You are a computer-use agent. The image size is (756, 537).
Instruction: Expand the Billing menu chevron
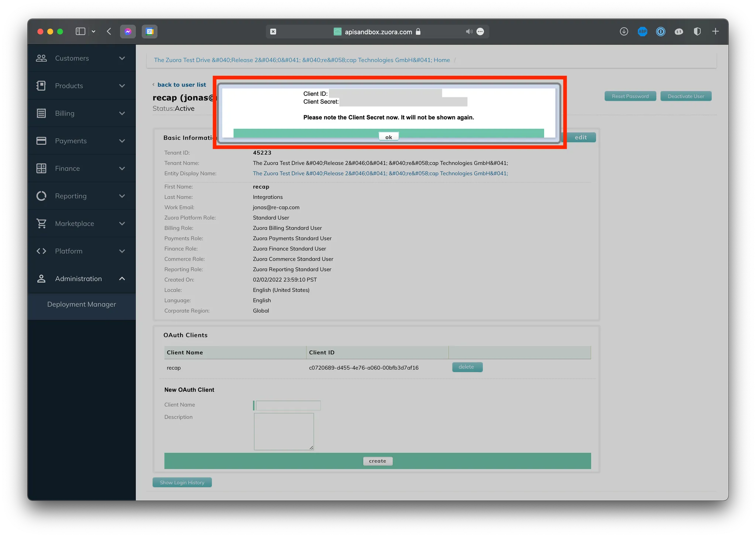tap(122, 113)
